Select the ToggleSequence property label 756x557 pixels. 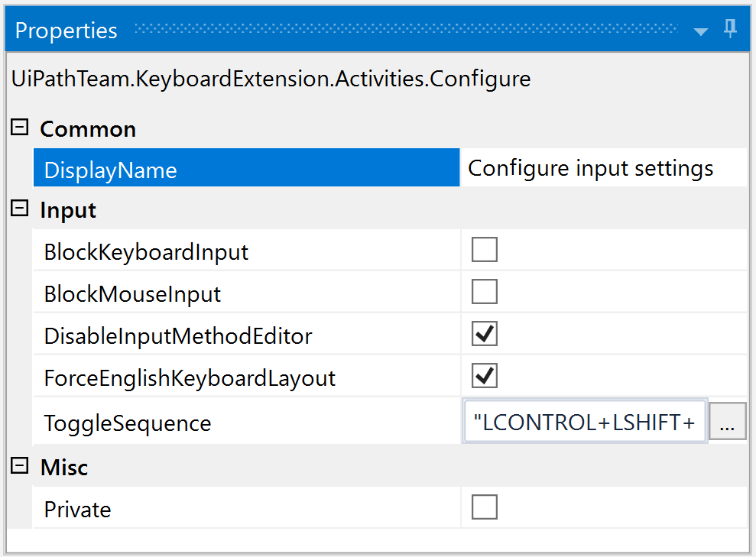click(128, 423)
